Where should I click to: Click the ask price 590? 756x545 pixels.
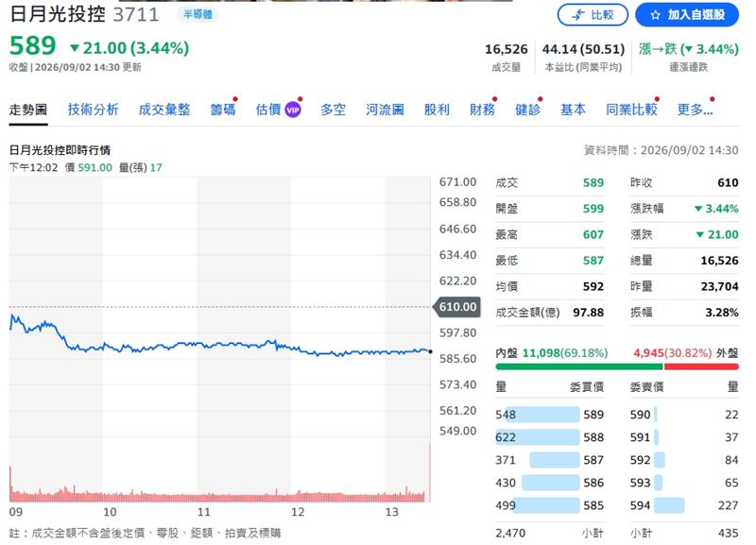pos(641,415)
